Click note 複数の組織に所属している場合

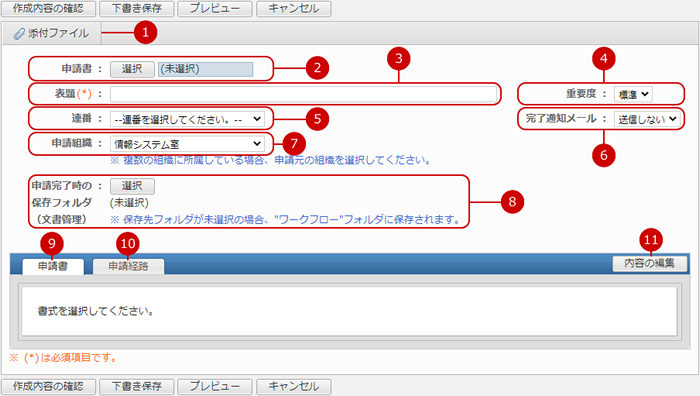270,160
